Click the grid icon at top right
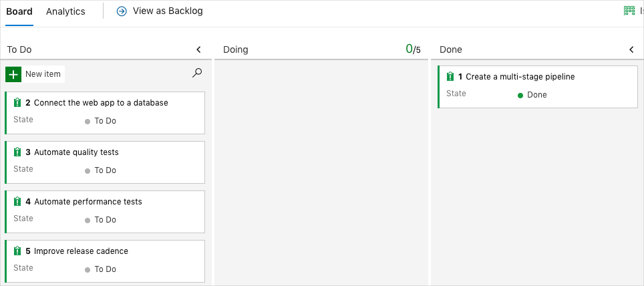Viewport: 644px width, 286px height. [x=629, y=11]
